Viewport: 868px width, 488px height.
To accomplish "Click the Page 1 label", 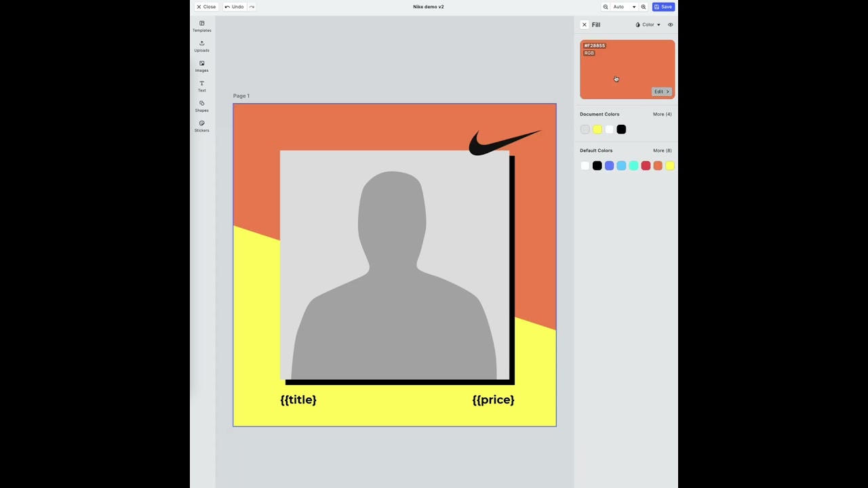I will point(241,96).
